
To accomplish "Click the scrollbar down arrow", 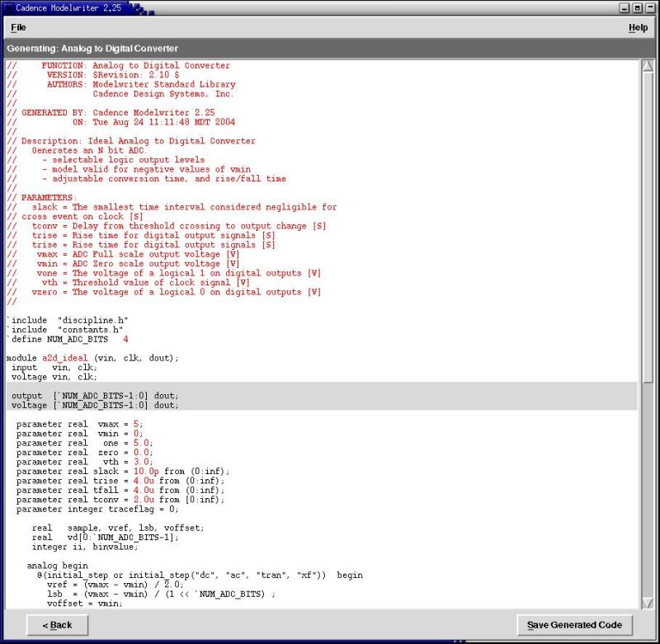I will tap(647, 602).
